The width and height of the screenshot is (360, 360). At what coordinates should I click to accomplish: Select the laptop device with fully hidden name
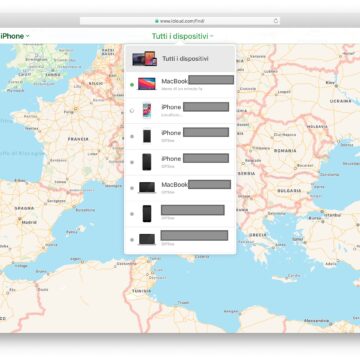click(180, 239)
